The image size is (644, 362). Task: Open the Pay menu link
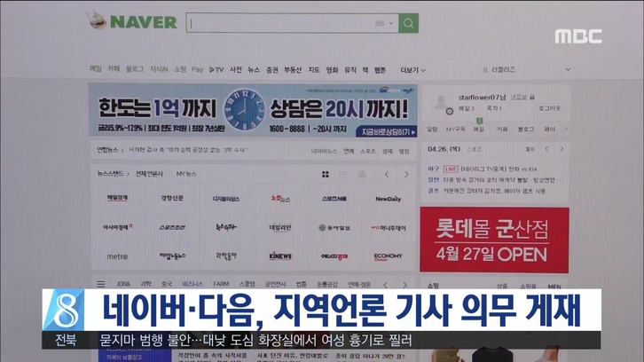pos(197,69)
